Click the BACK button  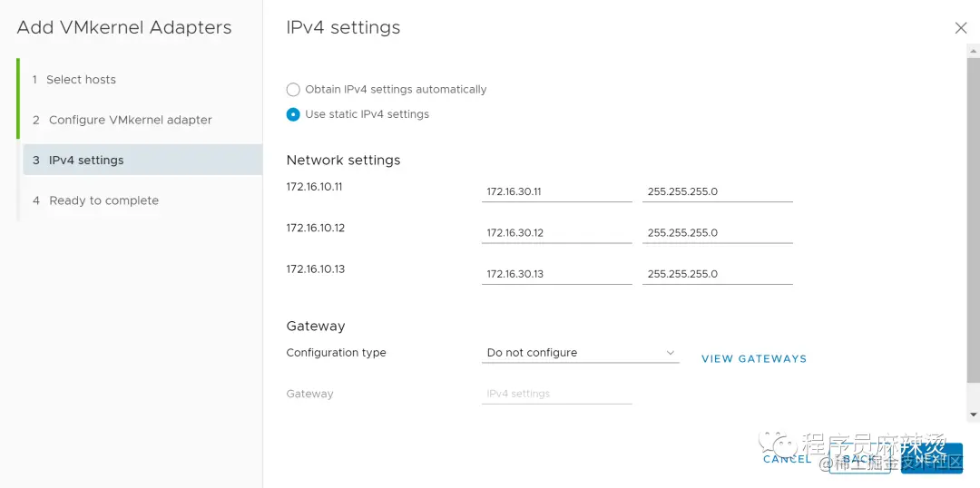pyautogui.click(x=859, y=459)
